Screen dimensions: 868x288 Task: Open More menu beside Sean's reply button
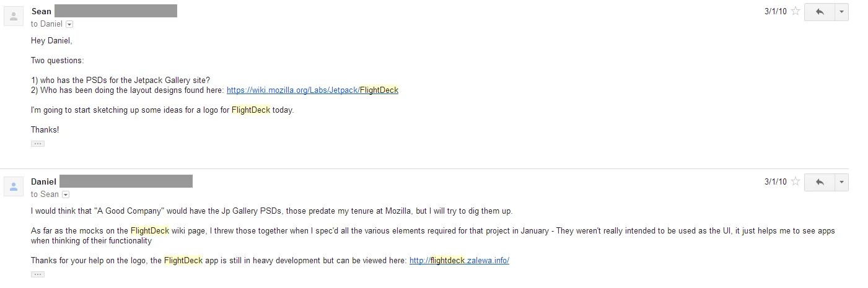tap(841, 12)
